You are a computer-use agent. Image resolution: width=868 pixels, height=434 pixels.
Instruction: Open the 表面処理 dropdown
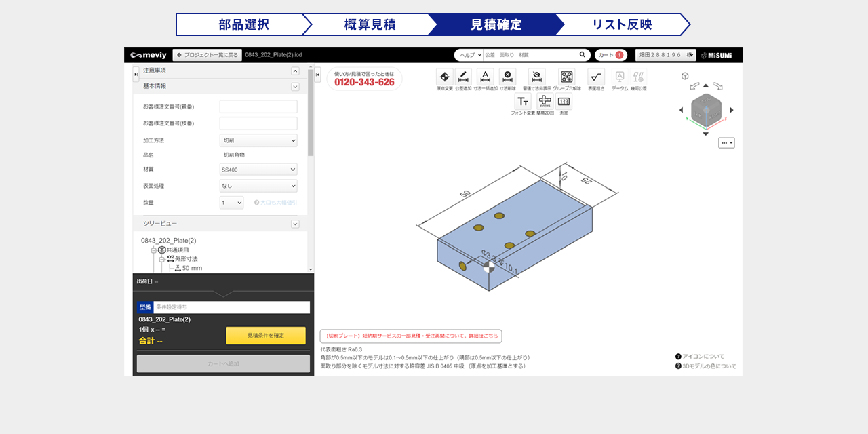pos(258,186)
